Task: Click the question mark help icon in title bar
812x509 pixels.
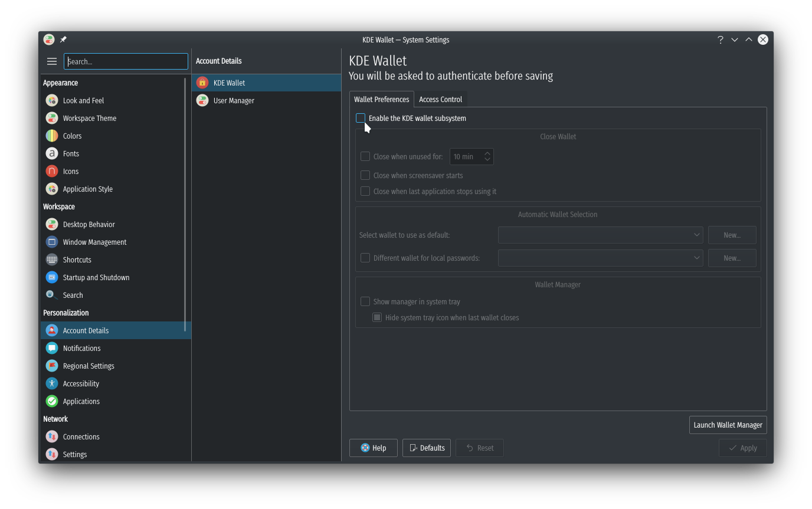Action: click(x=720, y=40)
